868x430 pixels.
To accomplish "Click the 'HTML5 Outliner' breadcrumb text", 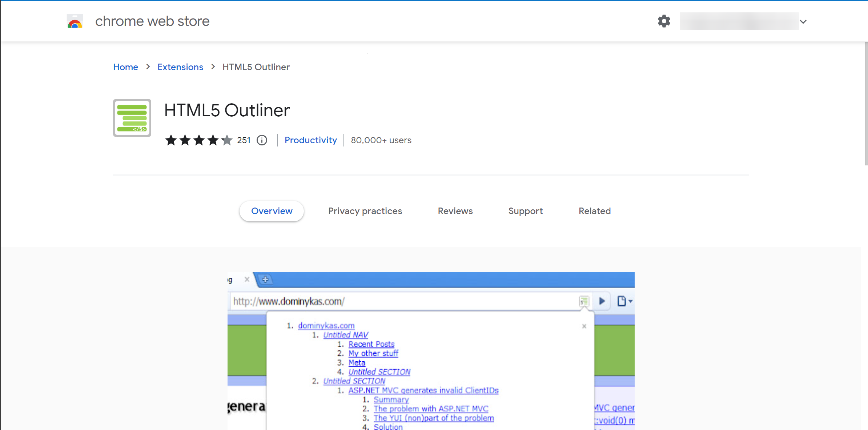I will coord(256,67).
